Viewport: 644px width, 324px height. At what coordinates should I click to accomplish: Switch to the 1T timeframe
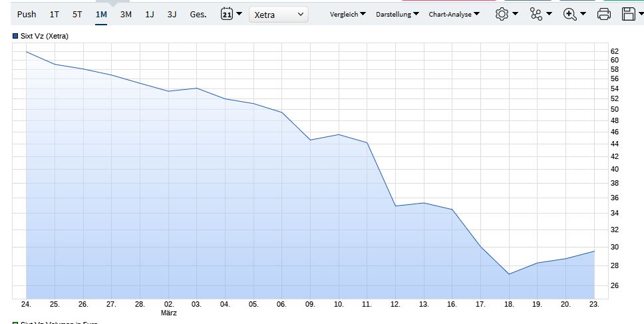click(55, 14)
